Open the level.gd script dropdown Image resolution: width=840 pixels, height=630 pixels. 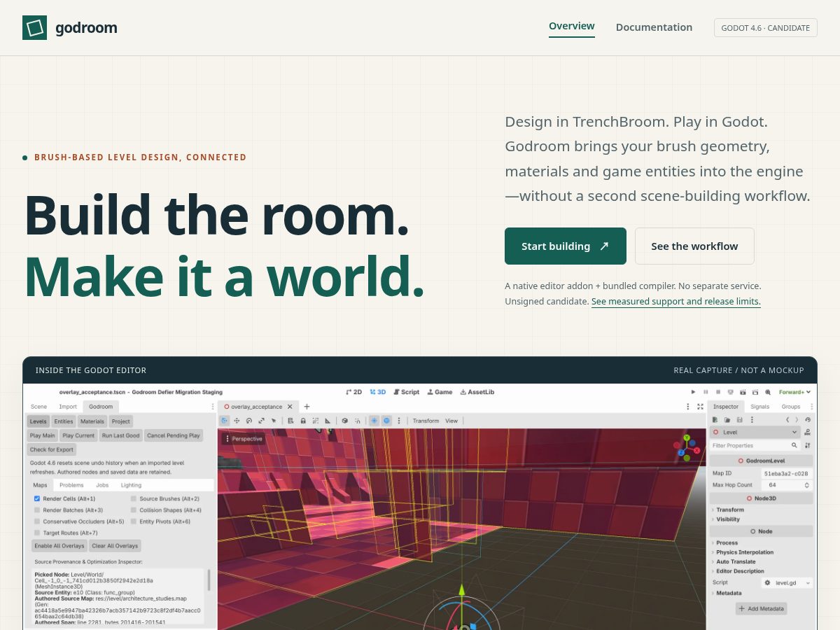click(x=787, y=582)
